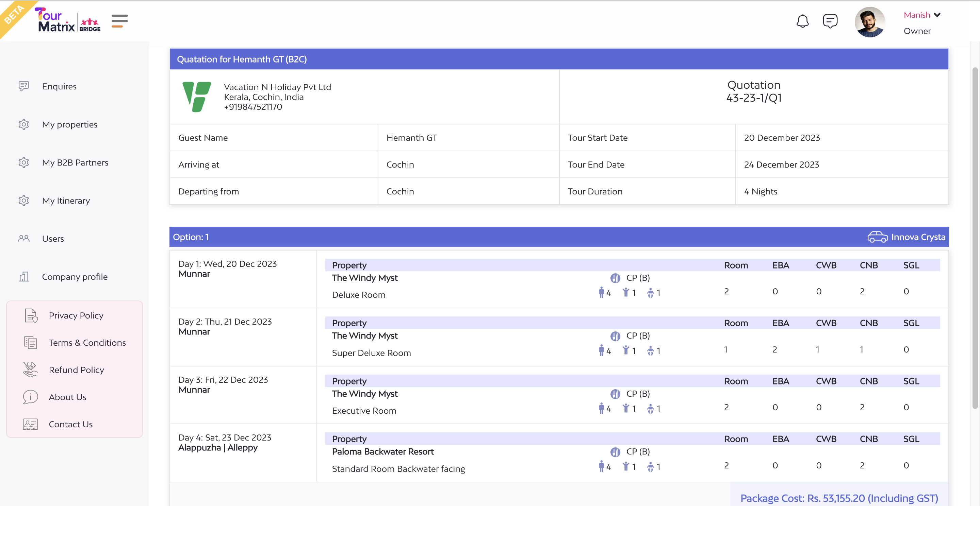980x533 pixels.
Task: Open the Contact Us link
Action: [71, 424]
